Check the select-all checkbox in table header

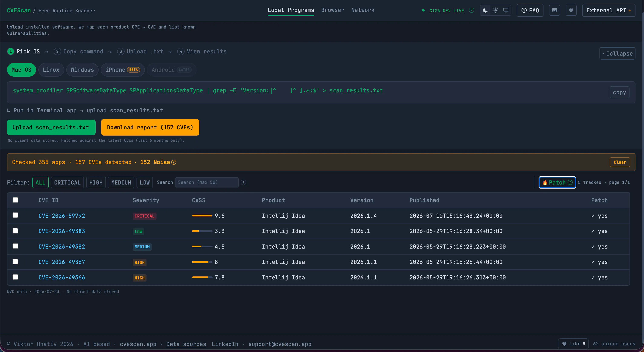[x=15, y=200]
